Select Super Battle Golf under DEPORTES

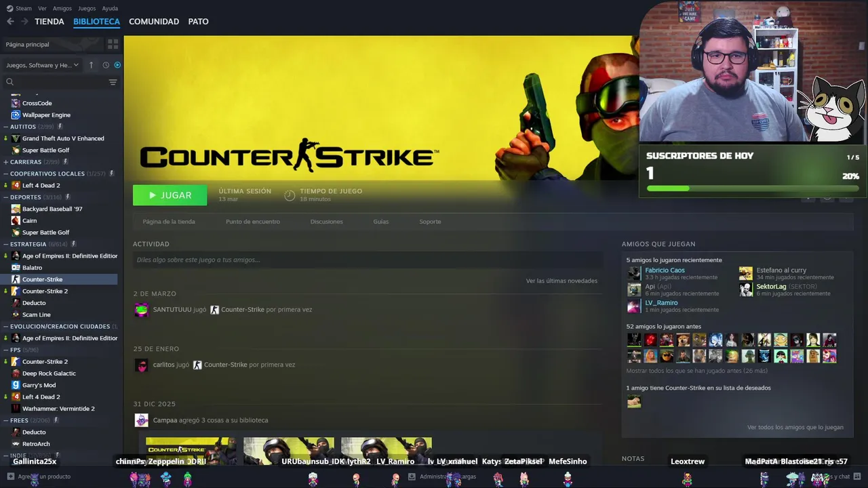pos(45,232)
